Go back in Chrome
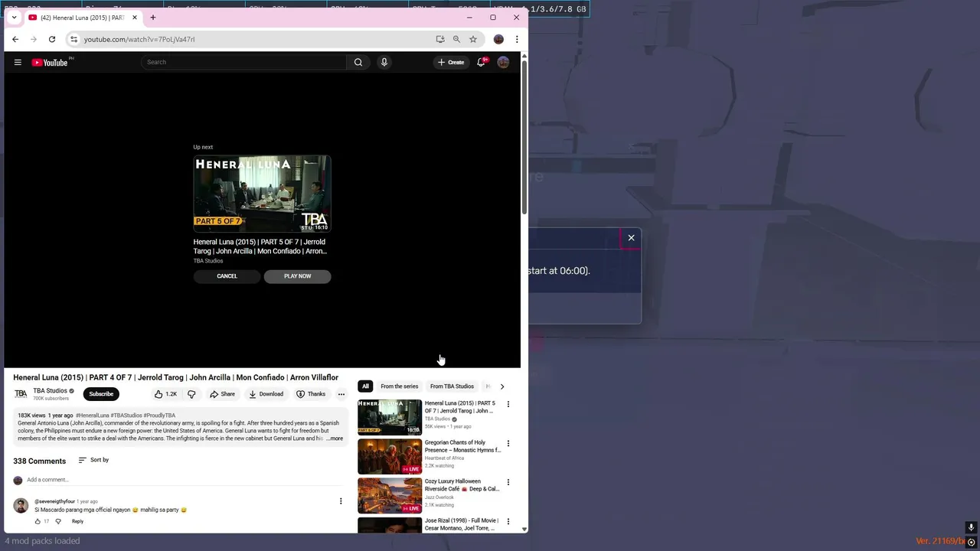 click(15, 39)
